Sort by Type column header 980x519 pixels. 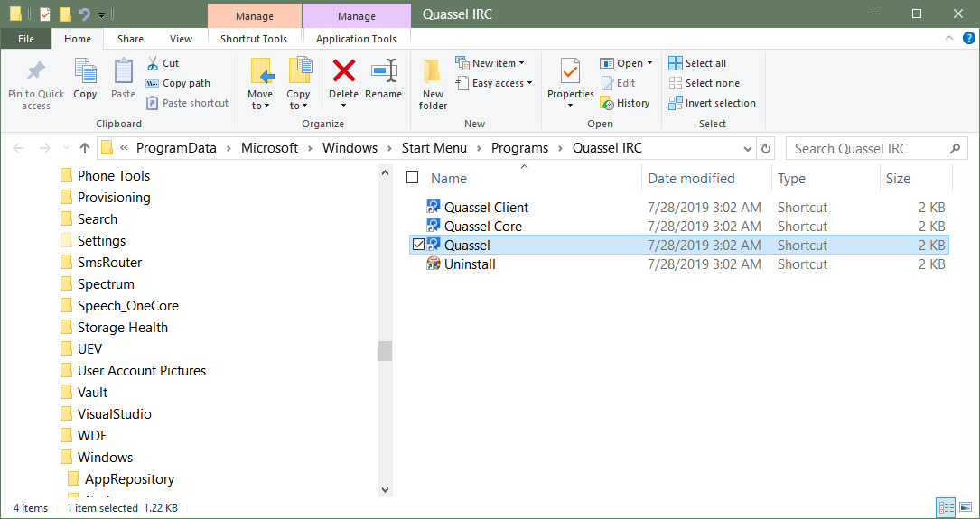tap(791, 178)
